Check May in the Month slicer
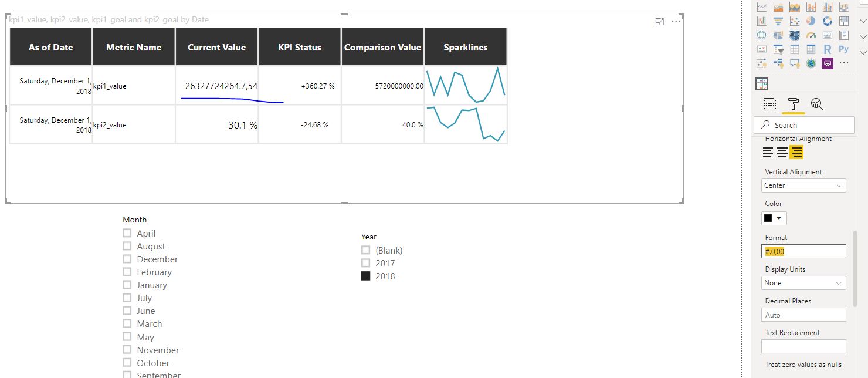The image size is (868, 378). pyautogui.click(x=127, y=337)
